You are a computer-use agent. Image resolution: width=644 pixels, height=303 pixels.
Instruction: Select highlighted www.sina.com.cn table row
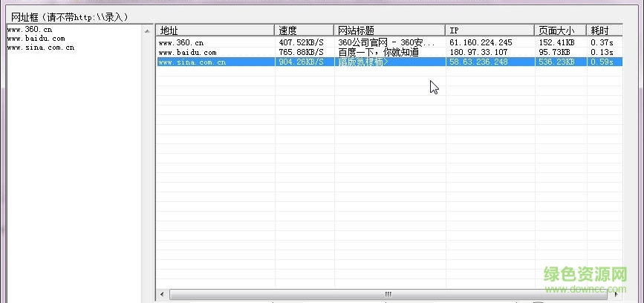389,62
